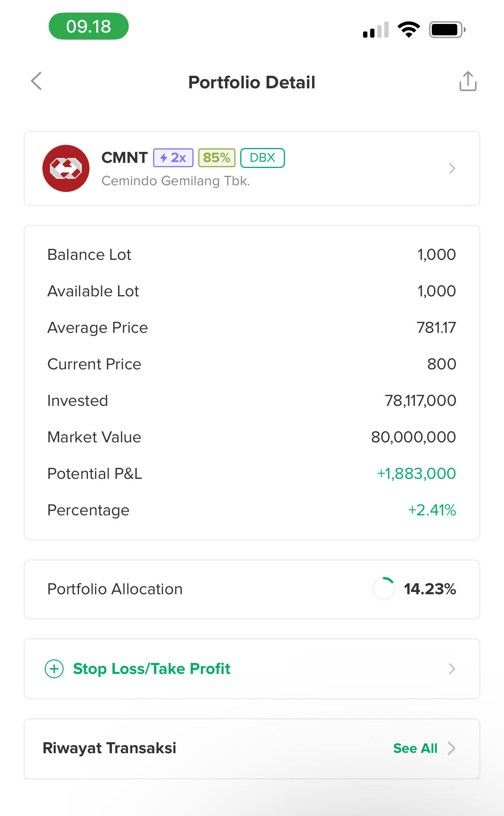Image resolution: width=504 pixels, height=816 pixels.
Task: Expand Riwayat Transaksi chevron arrow
Action: click(x=452, y=748)
